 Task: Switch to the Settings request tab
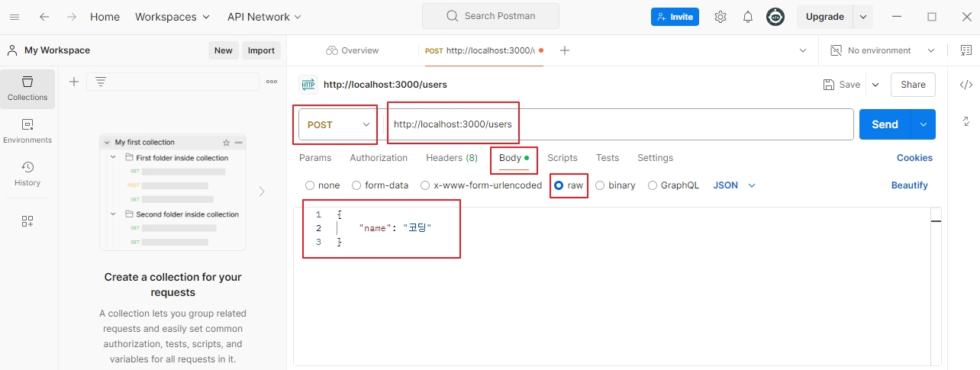(656, 158)
